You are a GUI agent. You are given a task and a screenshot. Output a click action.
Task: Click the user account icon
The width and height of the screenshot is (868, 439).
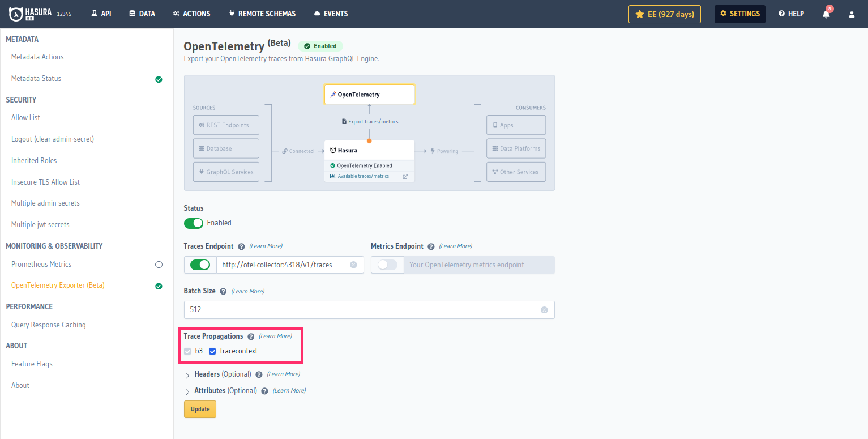[852, 14]
